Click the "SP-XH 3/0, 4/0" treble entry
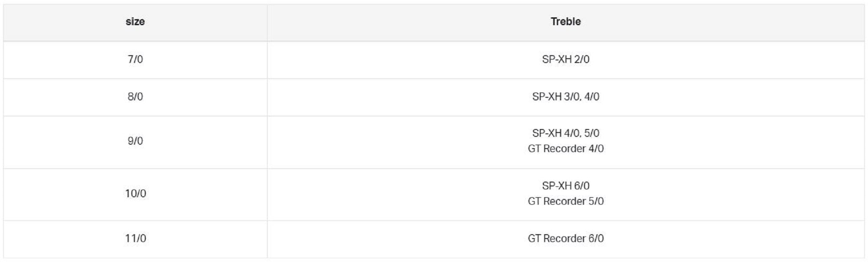The width and height of the screenshot is (868, 262). point(566,97)
